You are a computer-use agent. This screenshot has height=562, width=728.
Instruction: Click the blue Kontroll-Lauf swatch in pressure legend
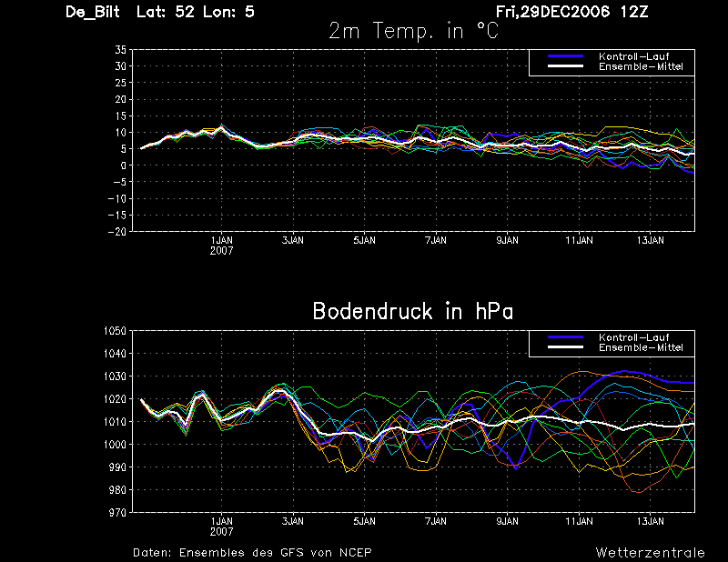point(565,337)
